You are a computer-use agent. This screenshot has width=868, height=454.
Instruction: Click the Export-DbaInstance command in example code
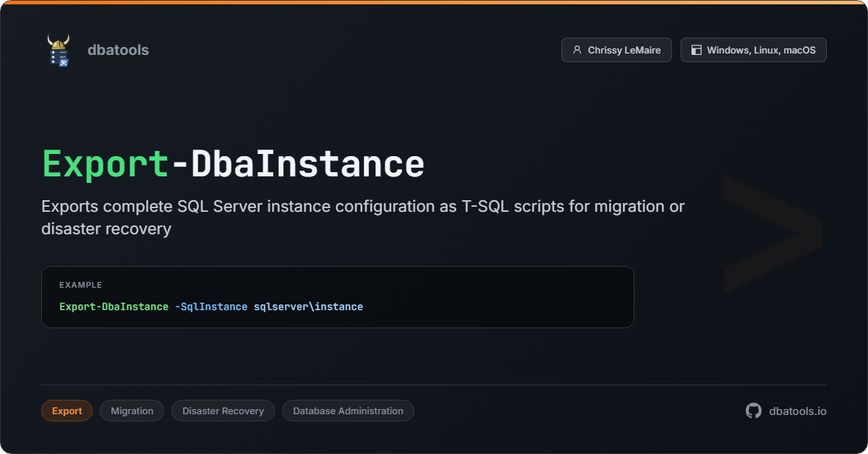114,307
